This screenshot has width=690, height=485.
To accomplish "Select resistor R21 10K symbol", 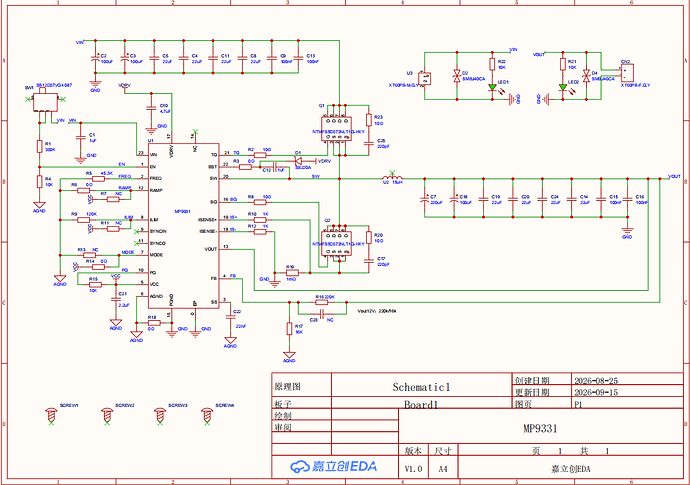I will (563, 64).
